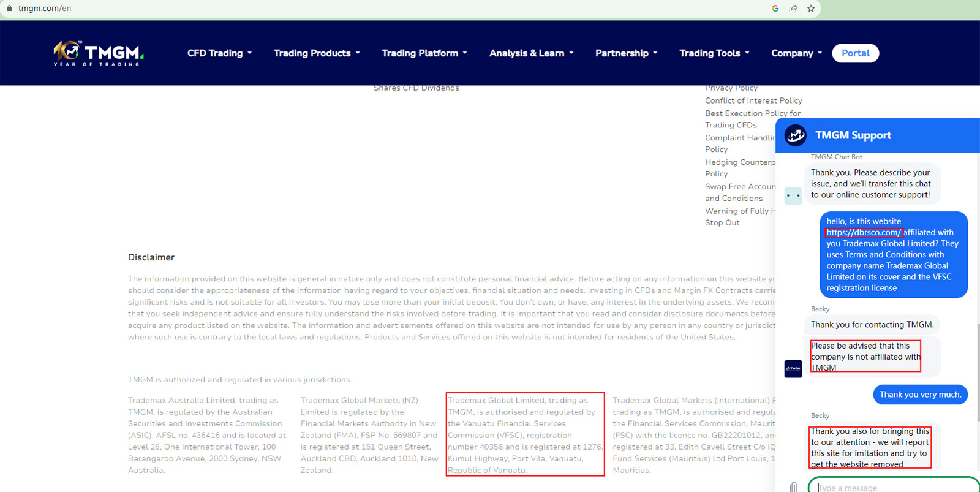Click the Trademax Australia Limited ASIC paragraph
The image size is (980, 492).
point(207,435)
